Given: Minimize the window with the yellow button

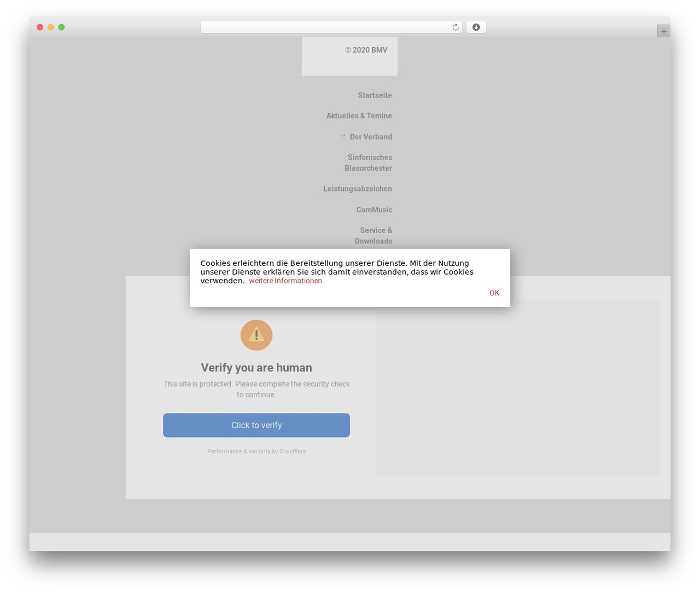Looking at the screenshot, I should coord(50,27).
